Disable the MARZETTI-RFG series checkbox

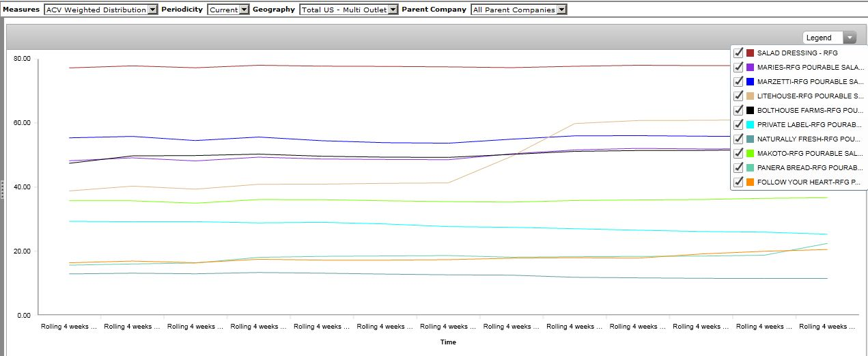pyautogui.click(x=738, y=81)
